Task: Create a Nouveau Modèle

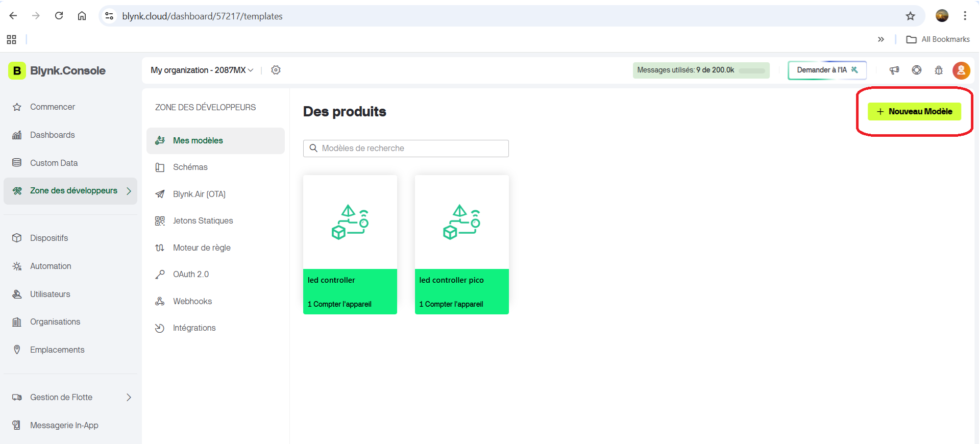Action: (914, 111)
